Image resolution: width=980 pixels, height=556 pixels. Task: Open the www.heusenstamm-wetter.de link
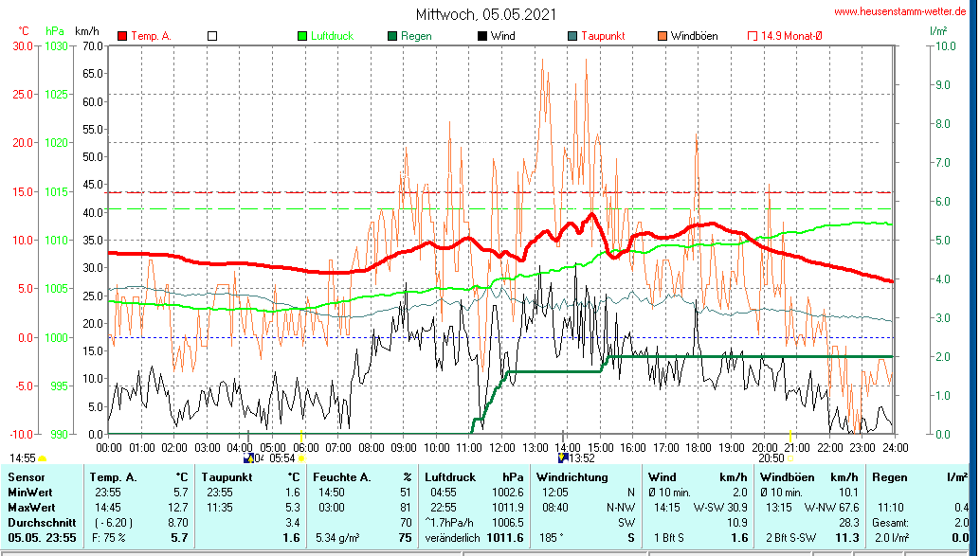click(x=900, y=11)
